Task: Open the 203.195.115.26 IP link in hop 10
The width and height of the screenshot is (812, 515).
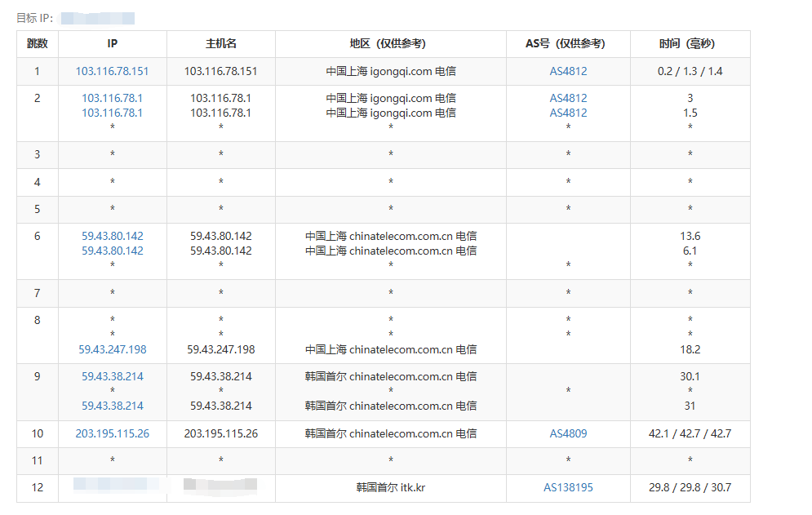Action: tap(113, 433)
